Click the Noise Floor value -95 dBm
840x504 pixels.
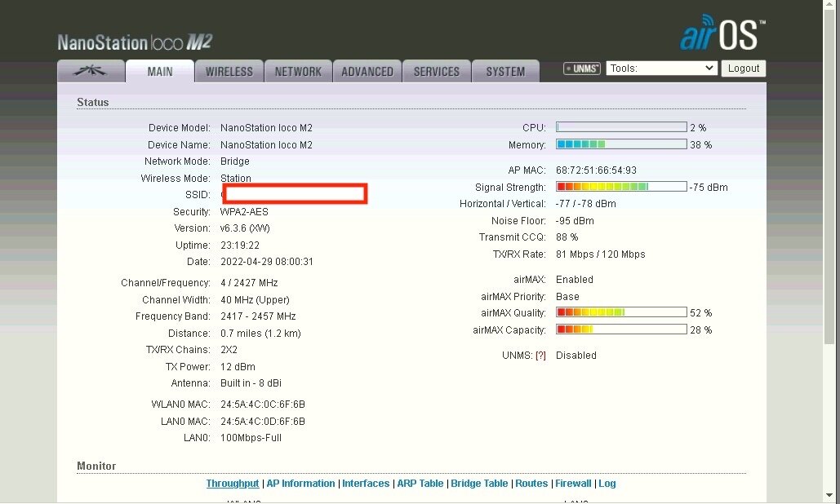click(575, 221)
